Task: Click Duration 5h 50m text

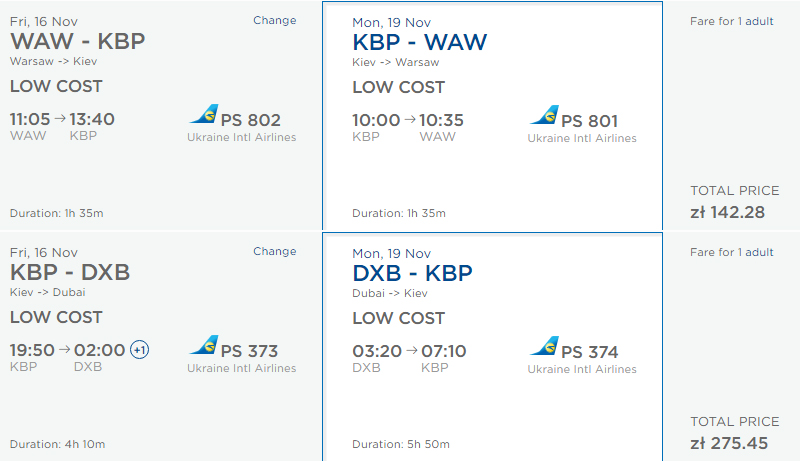Action: [x=401, y=444]
